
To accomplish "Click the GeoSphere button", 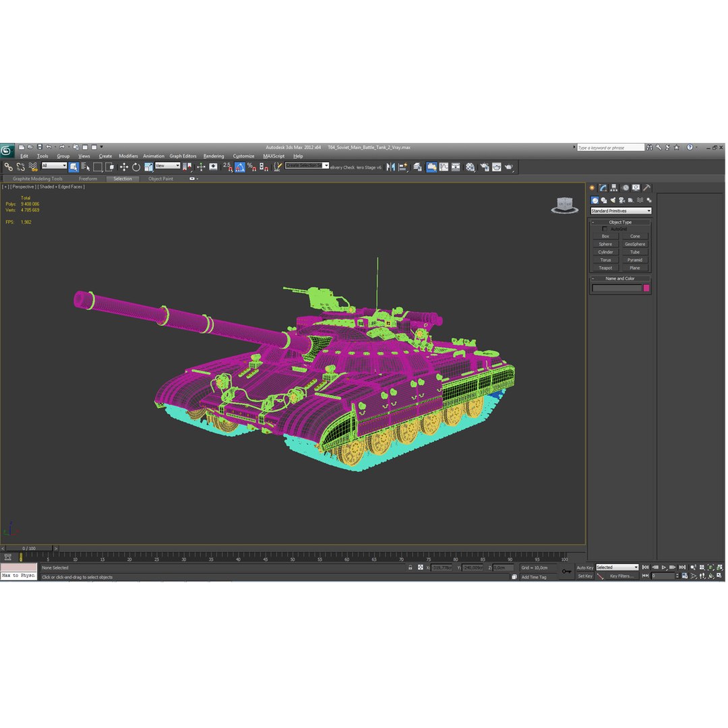I will click(635, 244).
